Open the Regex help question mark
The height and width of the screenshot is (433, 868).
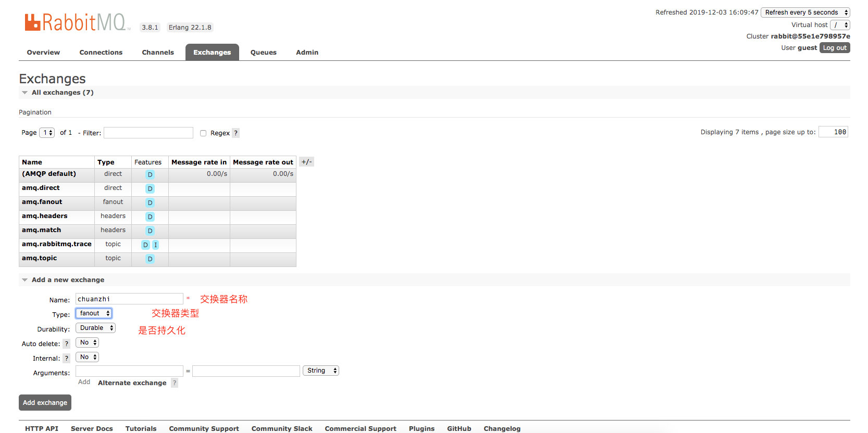pyautogui.click(x=235, y=133)
